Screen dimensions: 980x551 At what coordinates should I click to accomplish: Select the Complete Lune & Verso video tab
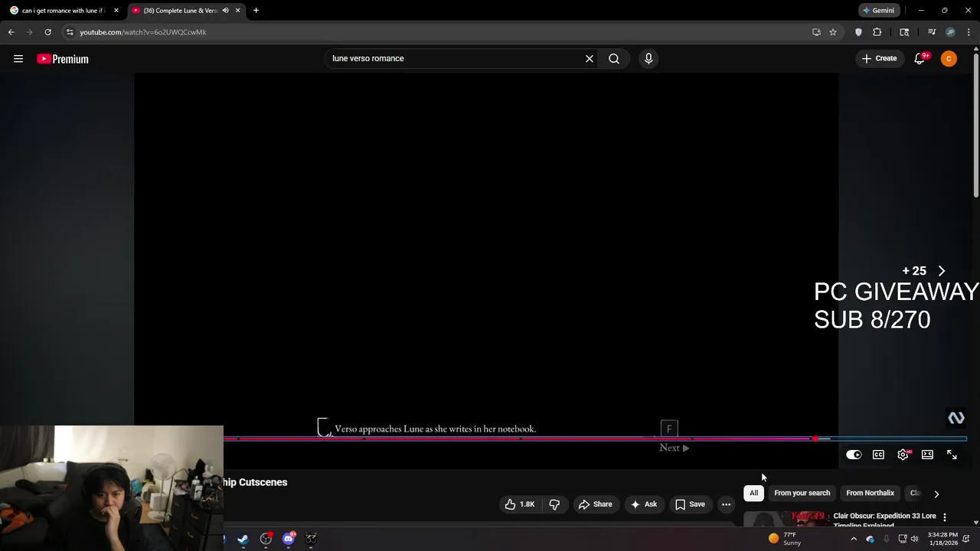pos(180,11)
